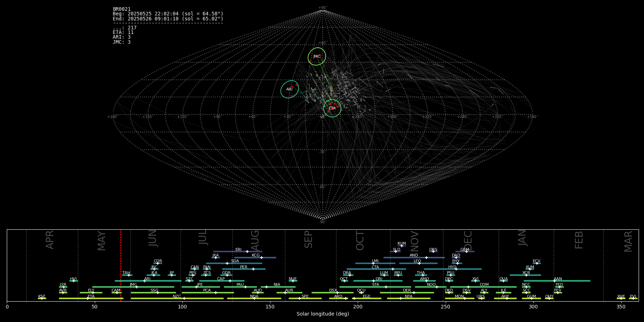Image resolution: width=644 pixels, height=322 pixels.
Task: Click the KUM shower label in timeline
Action: [x=402, y=244]
